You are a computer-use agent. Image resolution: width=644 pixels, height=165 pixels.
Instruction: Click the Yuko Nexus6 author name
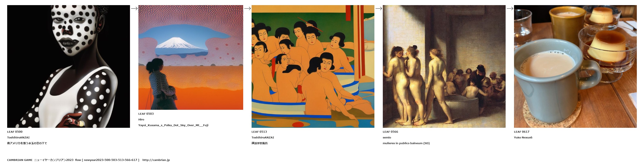523,138
